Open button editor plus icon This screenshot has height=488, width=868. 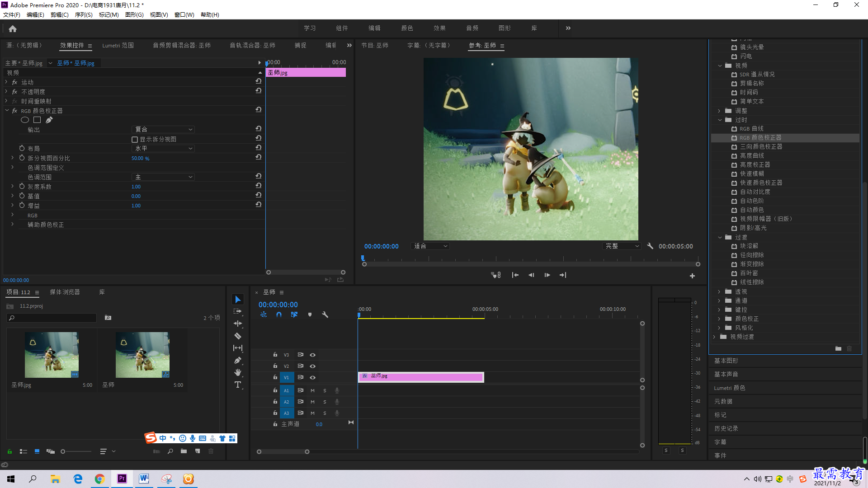(x=692, y=276)
